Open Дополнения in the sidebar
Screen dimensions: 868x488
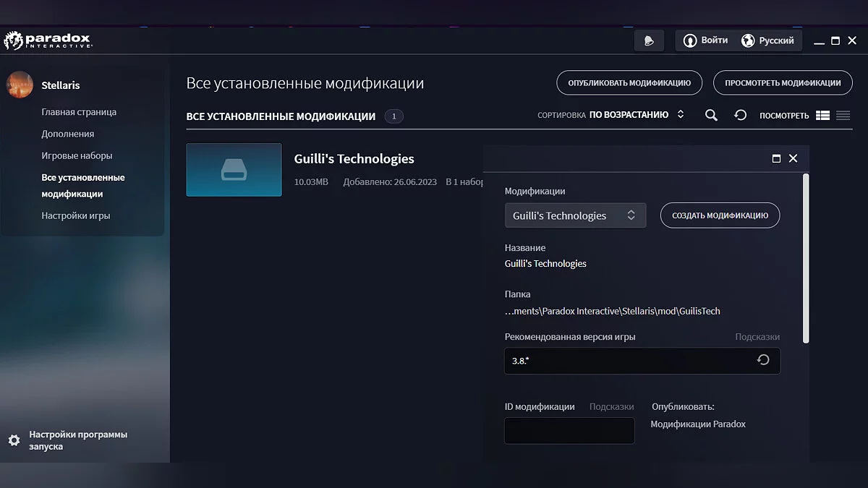point(68,134)
